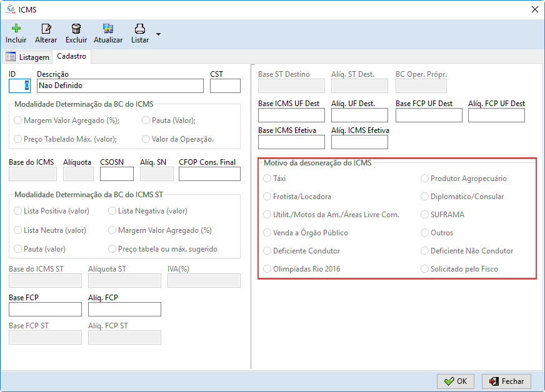
Task: Select Margem Valor Agregado (%) radio under ICMS
Action: click(18, 121)
